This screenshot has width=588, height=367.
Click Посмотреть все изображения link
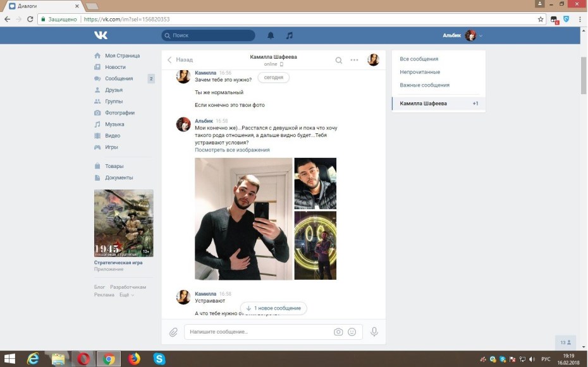232,150
